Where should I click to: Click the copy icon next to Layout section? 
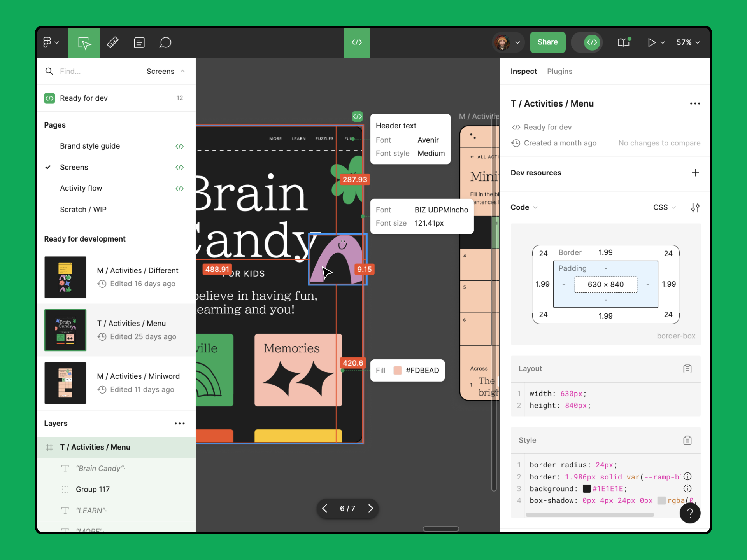coord(687,367)
